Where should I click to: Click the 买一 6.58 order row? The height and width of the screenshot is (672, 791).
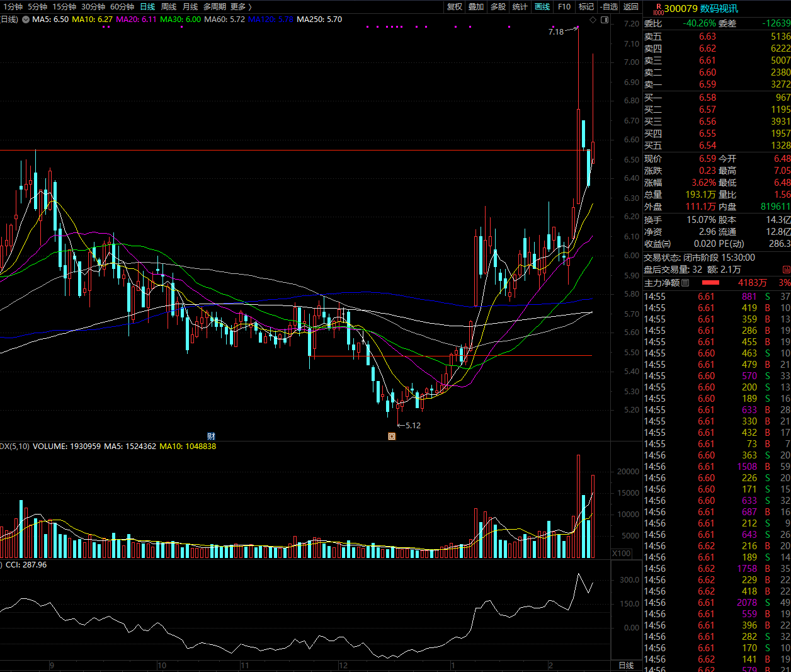pos(717,98)
